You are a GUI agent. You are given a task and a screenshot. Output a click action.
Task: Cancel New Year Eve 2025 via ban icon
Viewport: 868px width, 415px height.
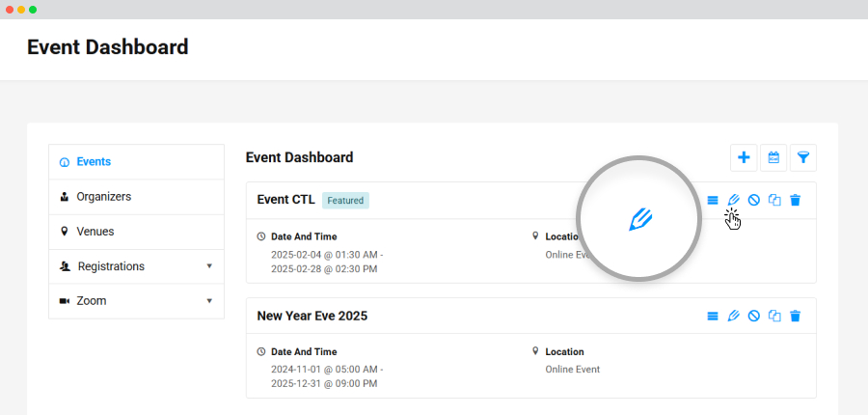tap(754, 316)
